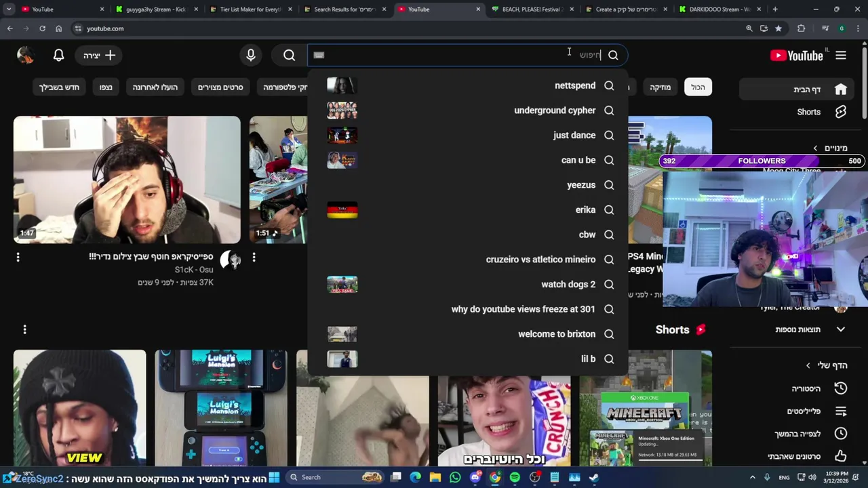
Task: Select the 'הועלו לאחרונה' filter chip
Action: 155,87
